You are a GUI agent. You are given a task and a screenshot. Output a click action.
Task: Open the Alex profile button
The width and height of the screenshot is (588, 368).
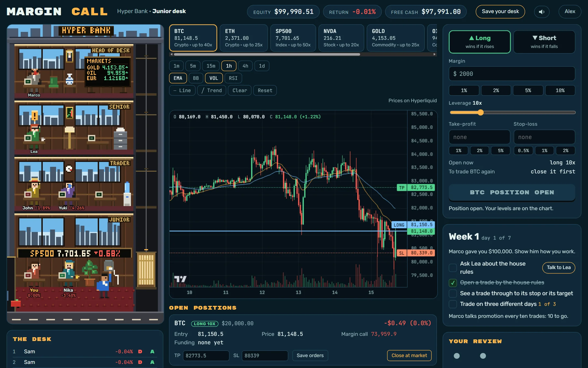[x=570, y=12]
